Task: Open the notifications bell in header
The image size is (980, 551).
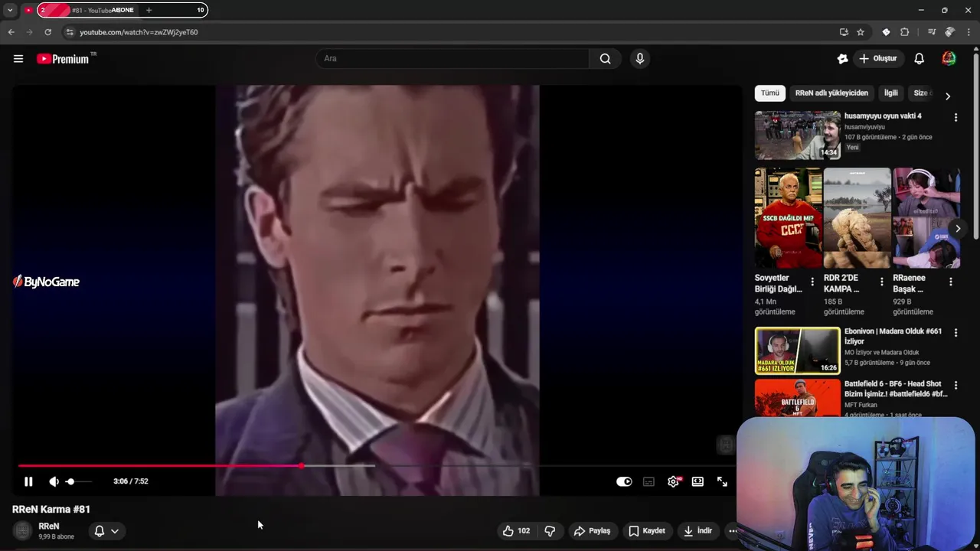Action: (x=920, y=59)
